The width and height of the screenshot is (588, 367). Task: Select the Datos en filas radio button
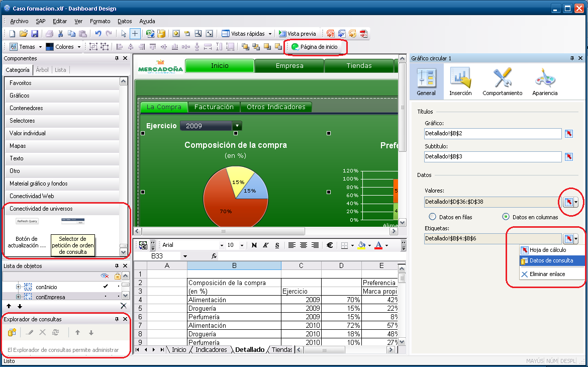tap(432, 217)
